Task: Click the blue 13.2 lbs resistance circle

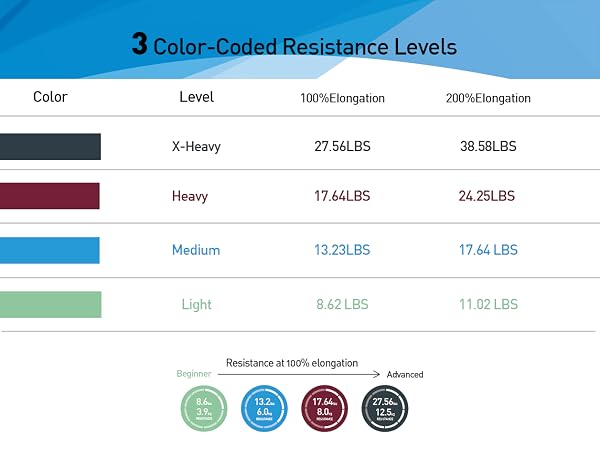Action: 264,408
